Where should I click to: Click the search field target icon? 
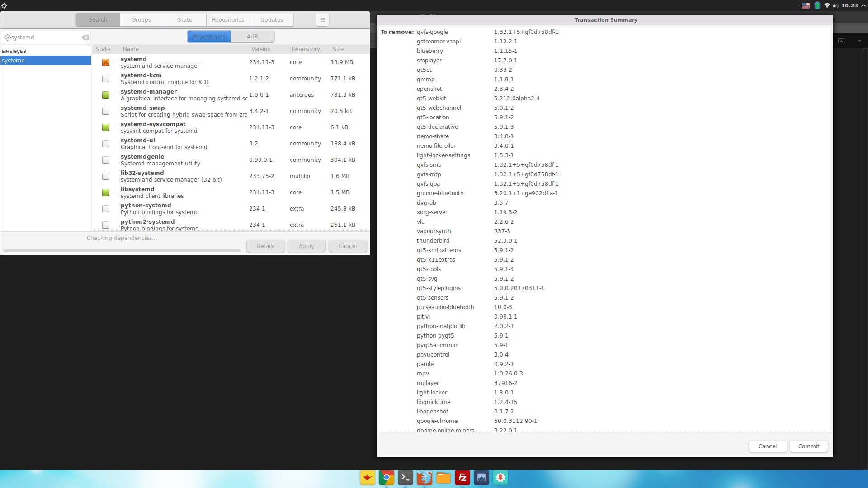coord(7,38)
